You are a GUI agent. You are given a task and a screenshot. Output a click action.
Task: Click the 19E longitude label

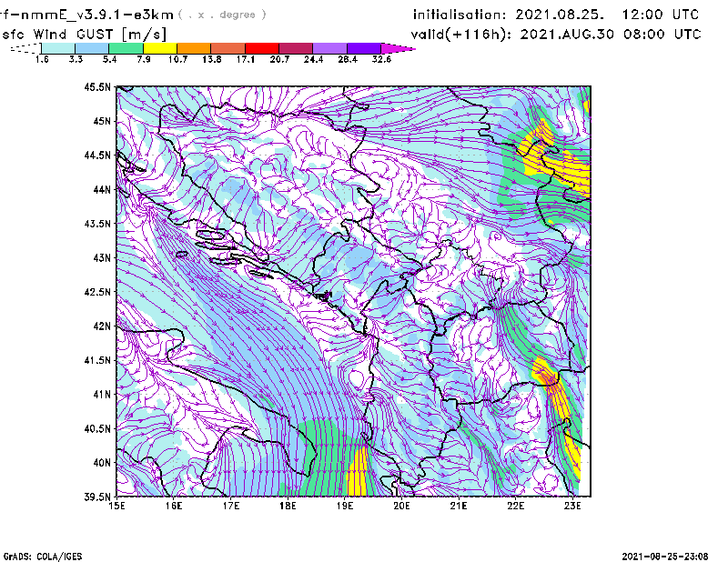coord(345,506)
